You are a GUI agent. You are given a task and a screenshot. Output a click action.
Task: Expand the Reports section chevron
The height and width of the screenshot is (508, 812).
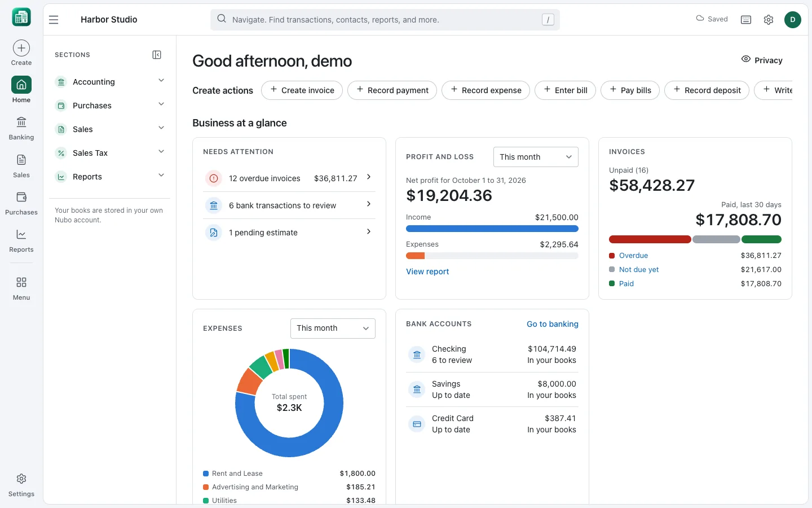tap(161, 176)
